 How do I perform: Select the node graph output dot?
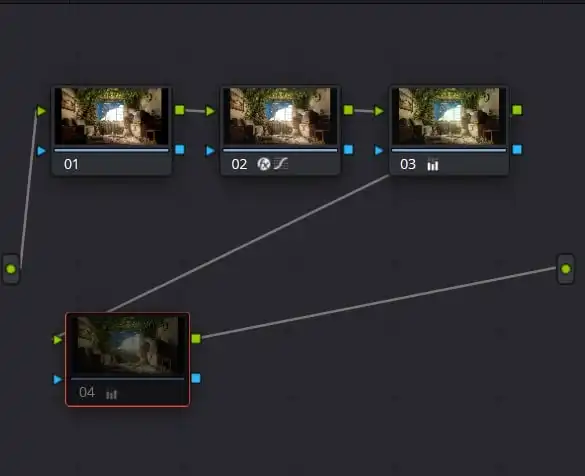coord(566,269)
